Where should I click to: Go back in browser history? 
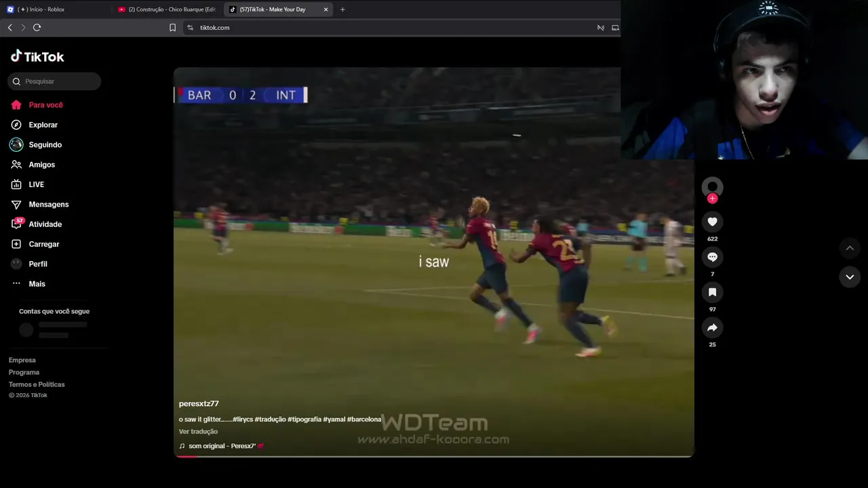pos(9,28)
